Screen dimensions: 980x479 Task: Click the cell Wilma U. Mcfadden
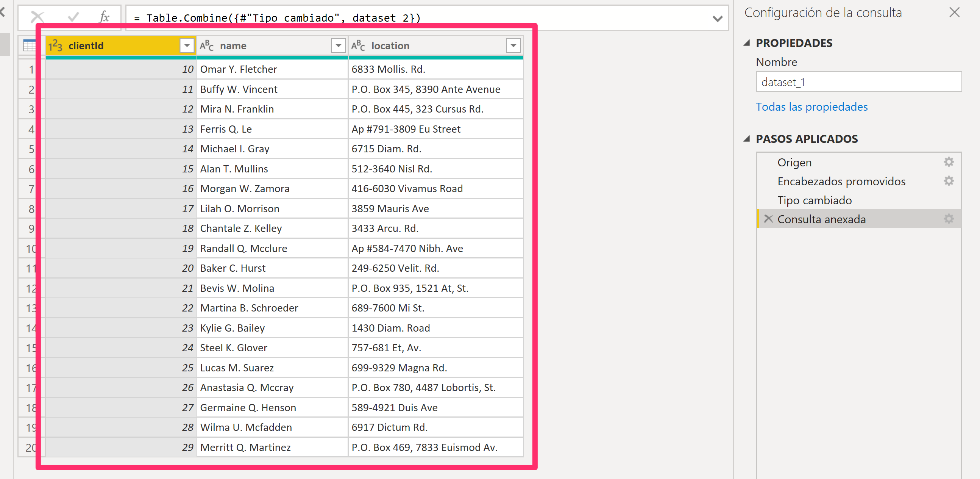(x=272, y=427)
